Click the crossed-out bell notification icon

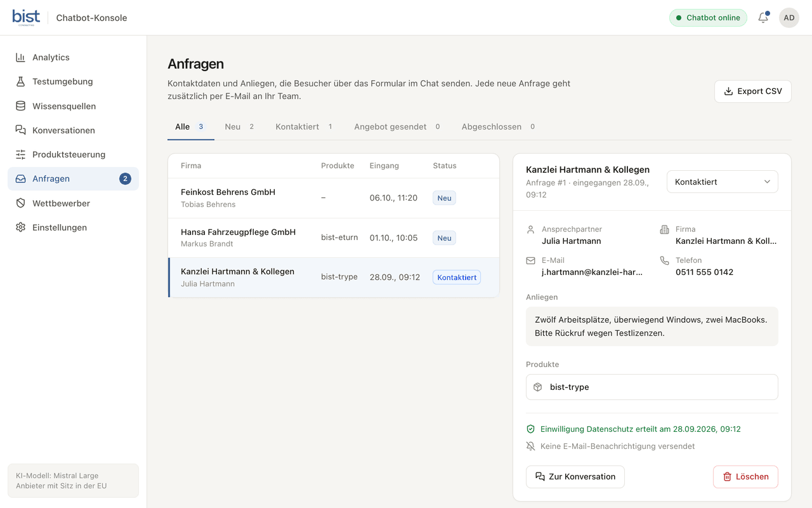[x=531, y=446]
